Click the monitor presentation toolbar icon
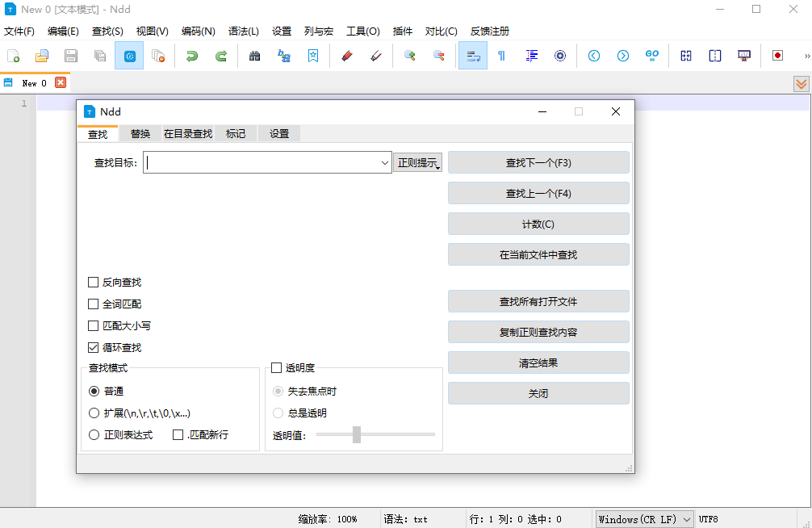This screenshot has width=812, height=528. coord(743,56)
